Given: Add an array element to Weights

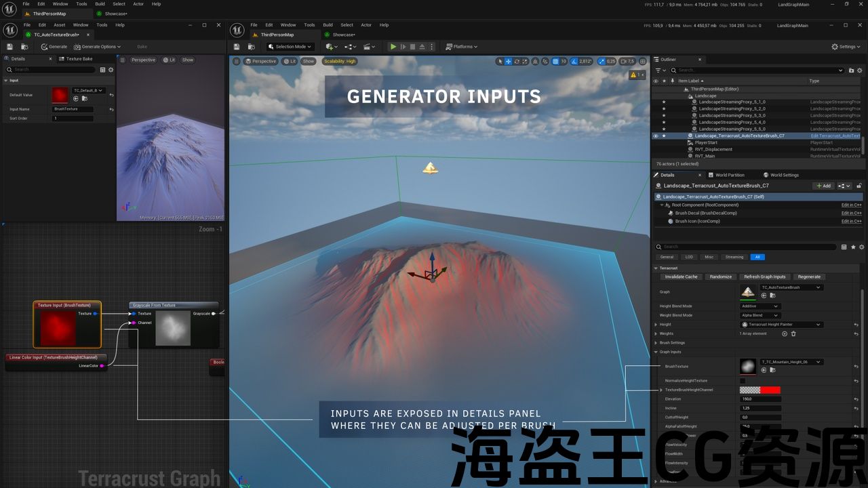Looking at the screenshot, I should point(785,333).
